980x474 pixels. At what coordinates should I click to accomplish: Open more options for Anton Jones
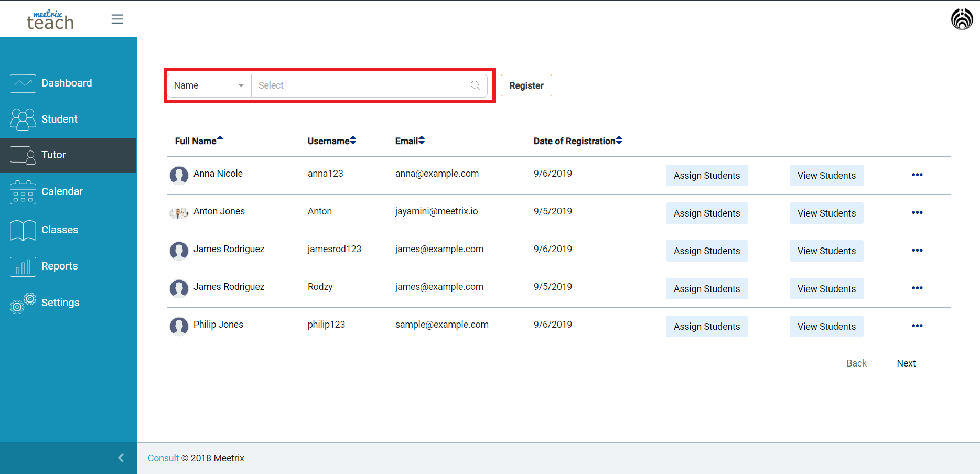(917, 212)
